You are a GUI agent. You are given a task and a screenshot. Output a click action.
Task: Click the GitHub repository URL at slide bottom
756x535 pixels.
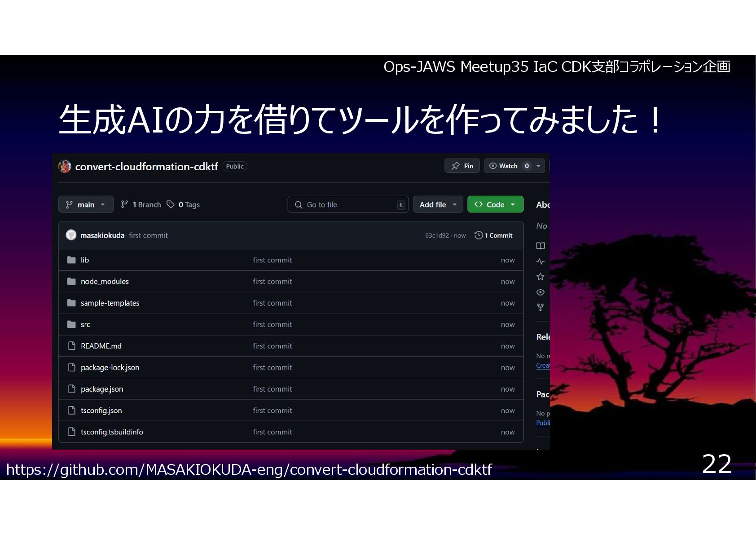[249, 469]
